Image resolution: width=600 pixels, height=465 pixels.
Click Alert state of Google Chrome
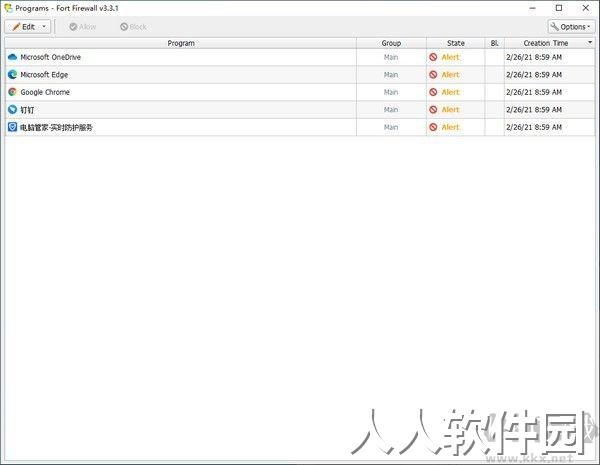(450, 92)
